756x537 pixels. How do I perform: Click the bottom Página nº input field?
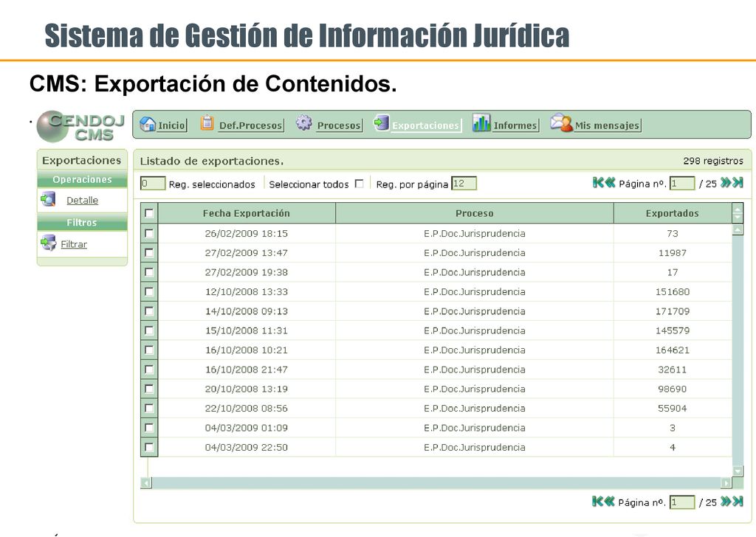coord(682,502)
